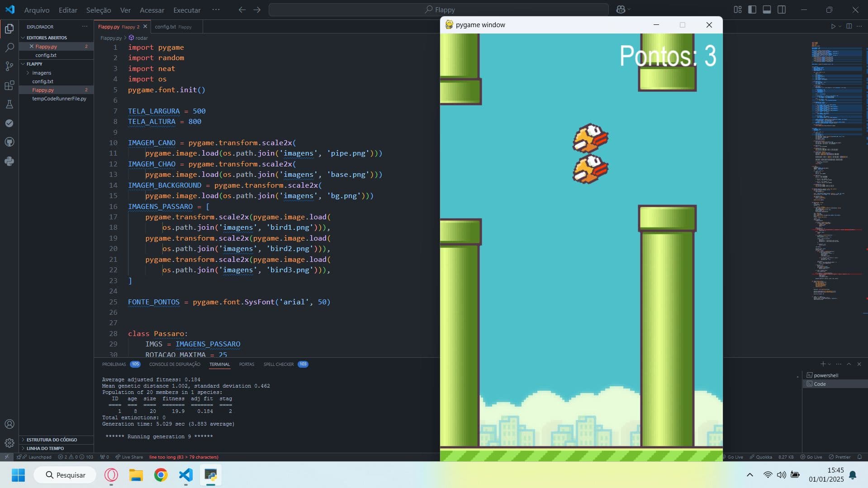
Task: Open the Testing flask view
Action: coord(9,104)
